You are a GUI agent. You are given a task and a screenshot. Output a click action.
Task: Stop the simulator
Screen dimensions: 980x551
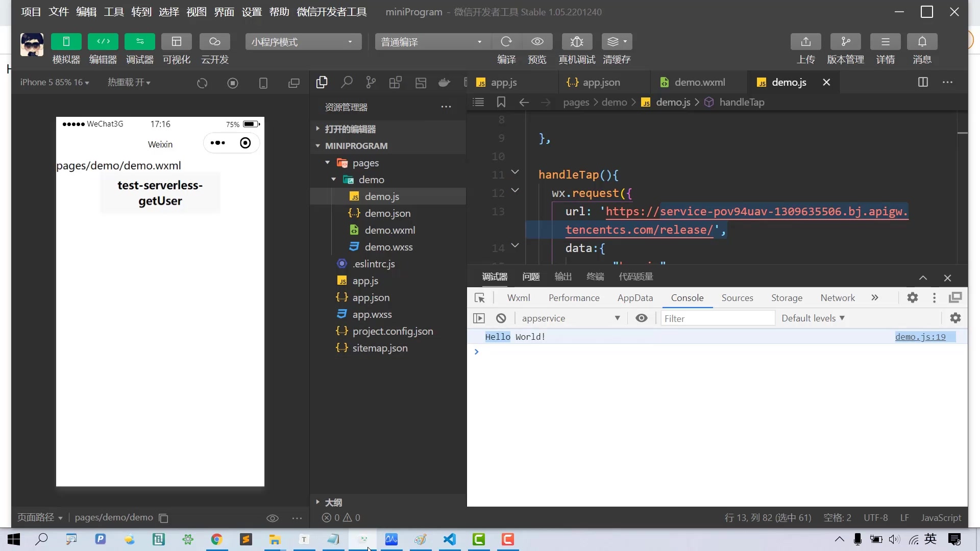point(233,83)
